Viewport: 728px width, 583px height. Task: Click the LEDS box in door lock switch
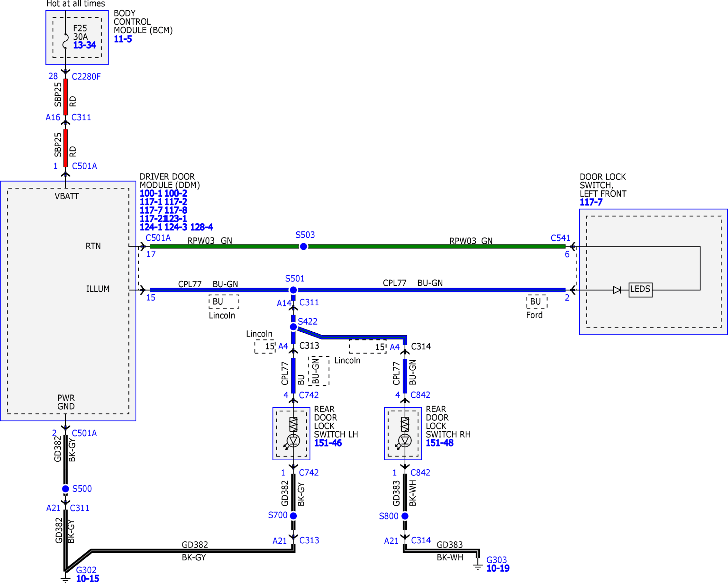pyautogui.click(x=641, y=290)
